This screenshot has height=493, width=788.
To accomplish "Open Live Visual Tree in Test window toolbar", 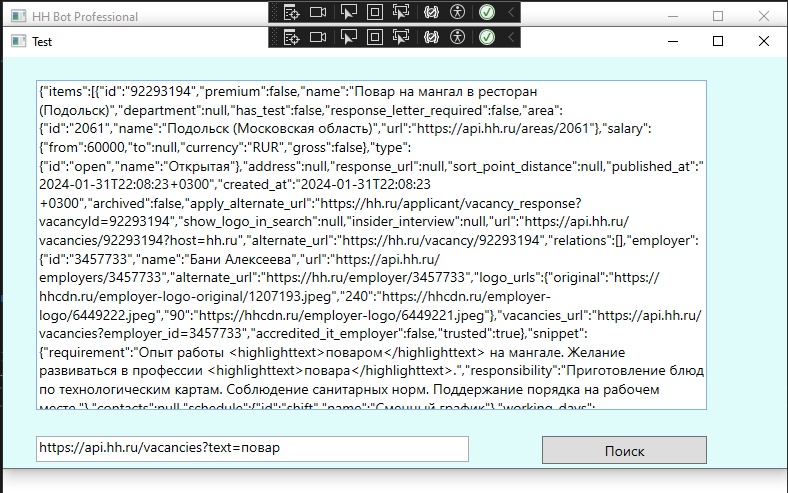I will point(291,37).
